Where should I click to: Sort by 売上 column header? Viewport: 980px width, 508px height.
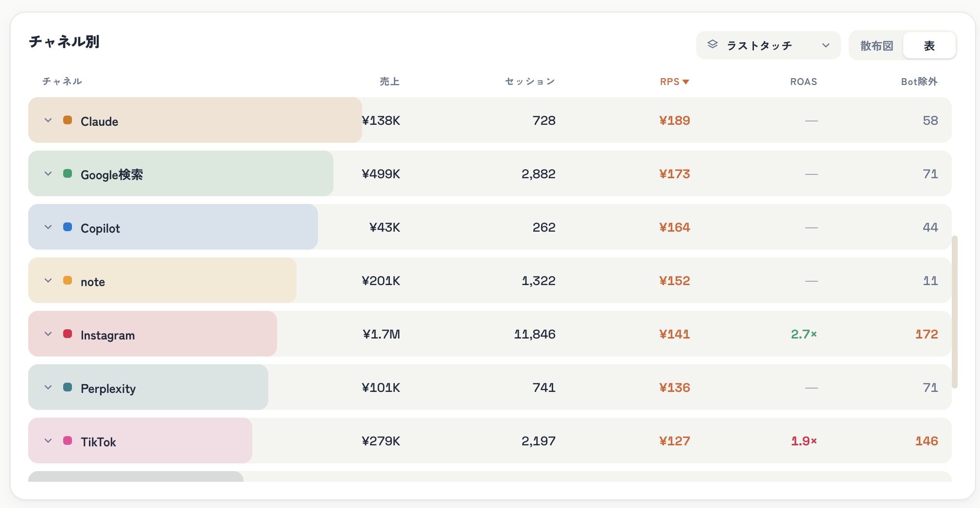click(389, 82)
